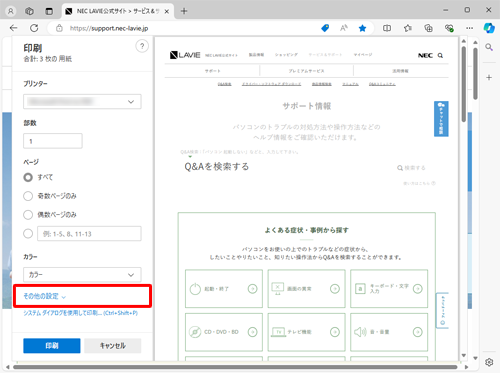Select the すべて pages radio button
The width and height of the screenshot is (500, 373).
(28, 177)
